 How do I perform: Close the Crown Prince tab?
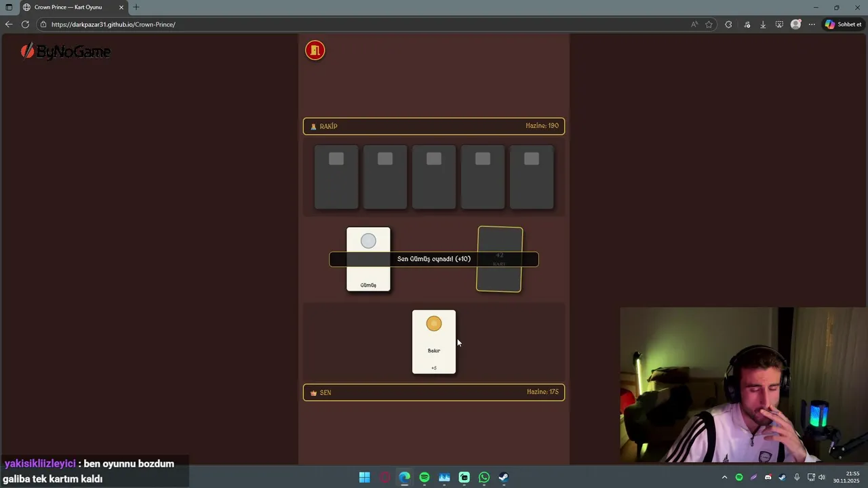121,7
